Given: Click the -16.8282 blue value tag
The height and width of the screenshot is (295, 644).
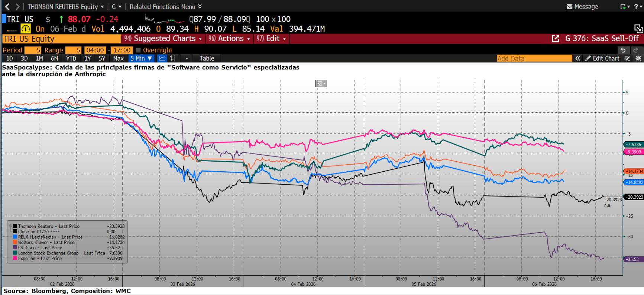Looking at the screenshot, I should pos(633,182).
